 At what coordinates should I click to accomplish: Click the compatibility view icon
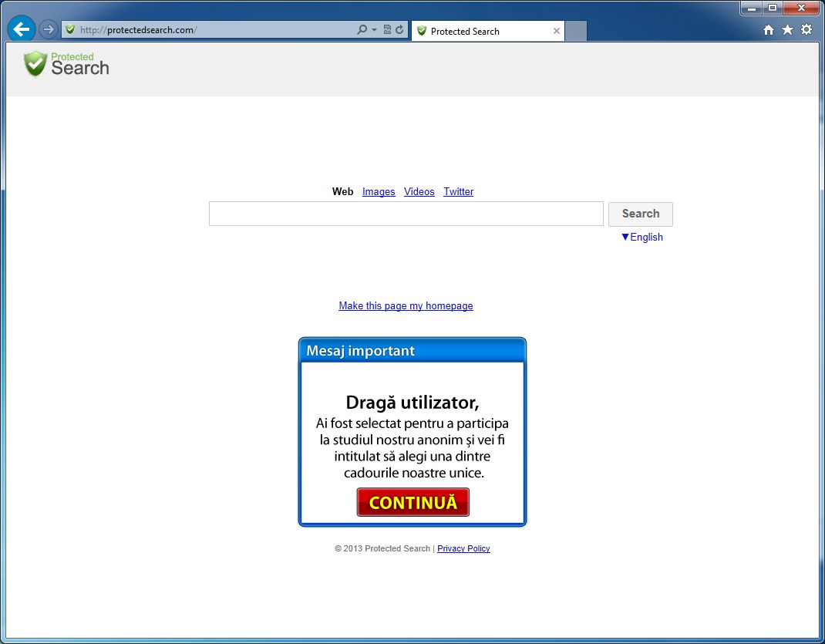coord(387,29)
